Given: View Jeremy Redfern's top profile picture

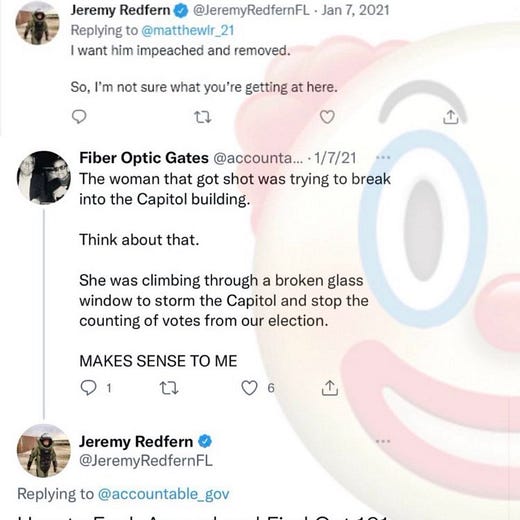Looking at the screenshot, I should tap(37, 22).
